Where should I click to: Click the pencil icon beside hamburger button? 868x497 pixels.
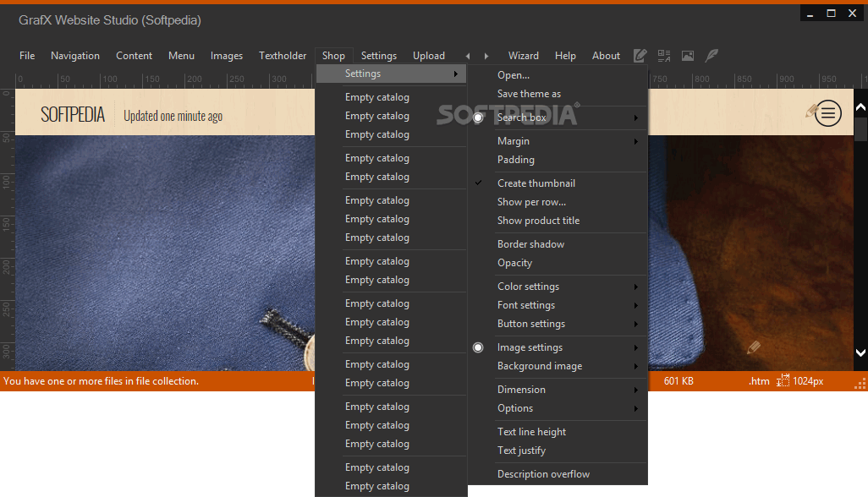[811, 111]
